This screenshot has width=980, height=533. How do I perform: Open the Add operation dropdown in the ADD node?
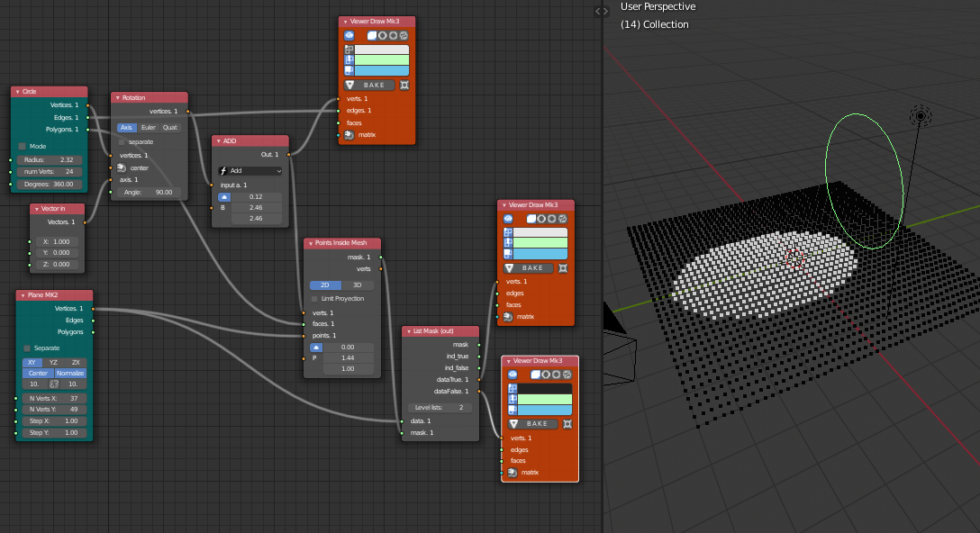point(250,170)
